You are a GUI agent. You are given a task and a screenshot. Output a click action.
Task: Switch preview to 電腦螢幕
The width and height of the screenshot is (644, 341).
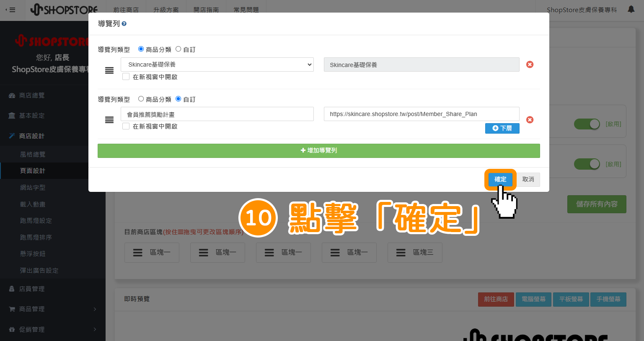[533, 299]
